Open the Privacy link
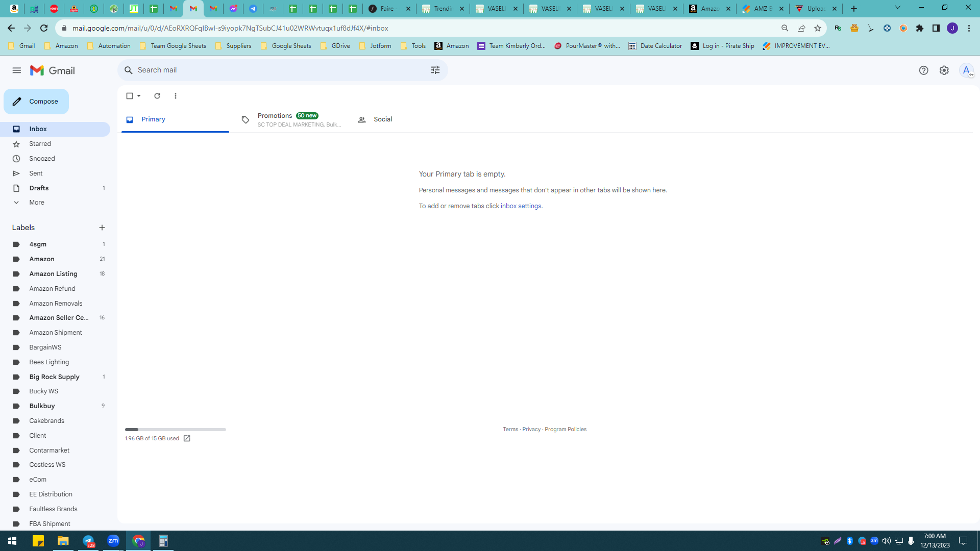This screenshot has width=980, height=551. pos(531,430)
